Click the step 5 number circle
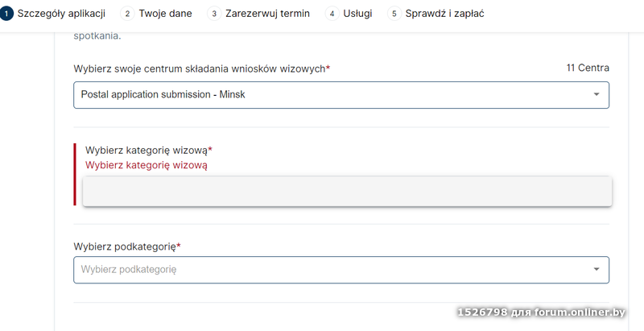644x331 pixels. 394,14
